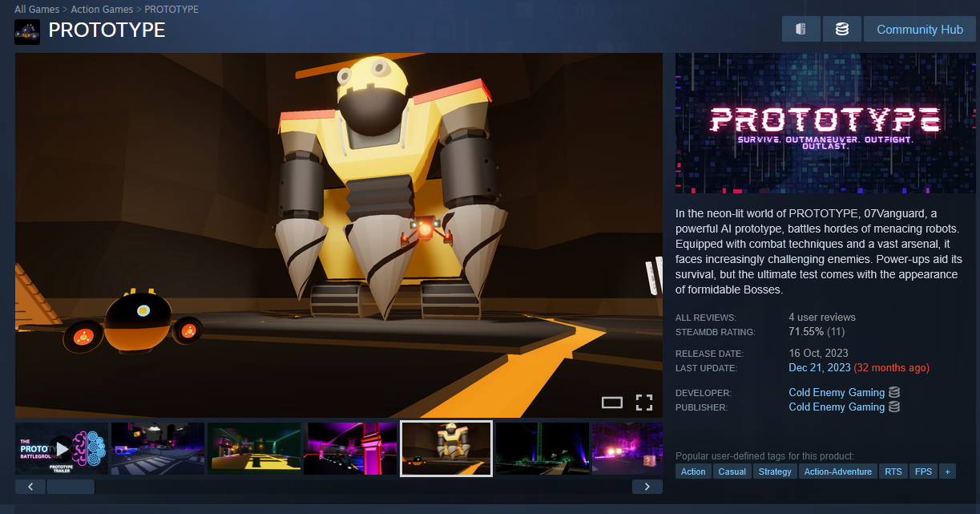The height and width of the screenshot is (514, 980).
Task: Click the PROTOTYPE page title
Action: pos(107,30)
